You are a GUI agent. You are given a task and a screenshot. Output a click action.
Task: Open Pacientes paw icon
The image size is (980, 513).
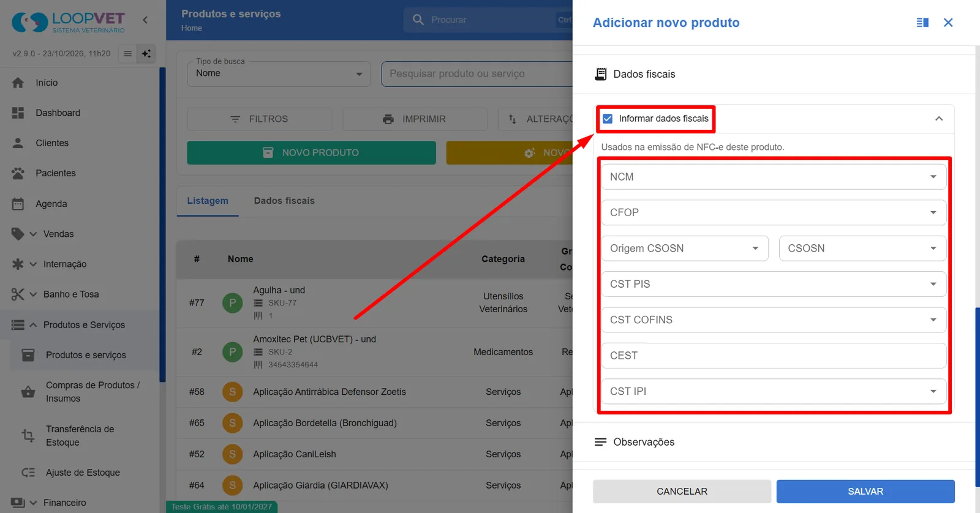tap(18, 173)
